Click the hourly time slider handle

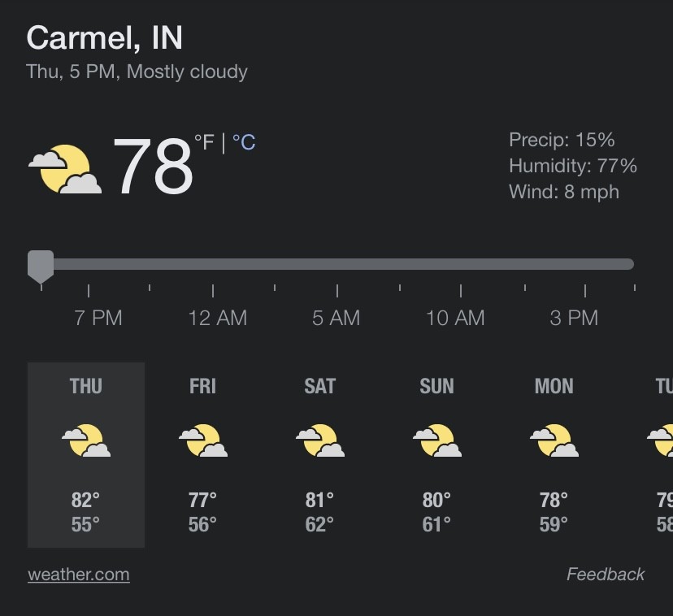[x=41, y=265]
